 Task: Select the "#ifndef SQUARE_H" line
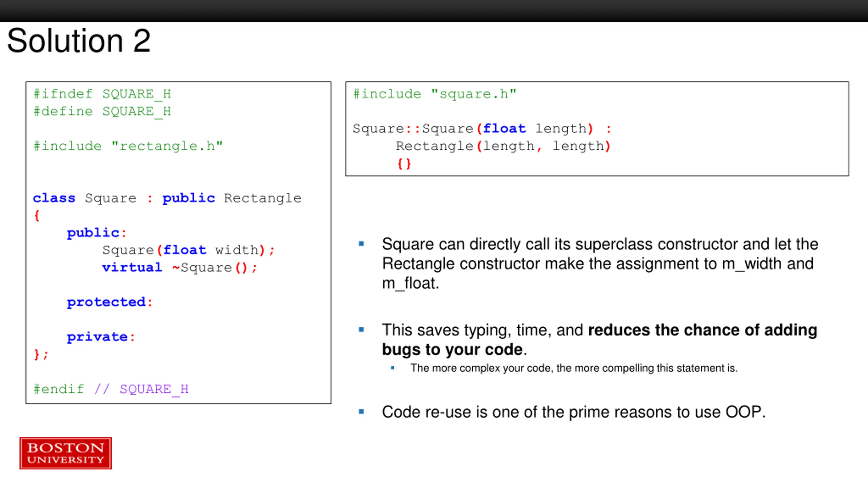point(102,94)
